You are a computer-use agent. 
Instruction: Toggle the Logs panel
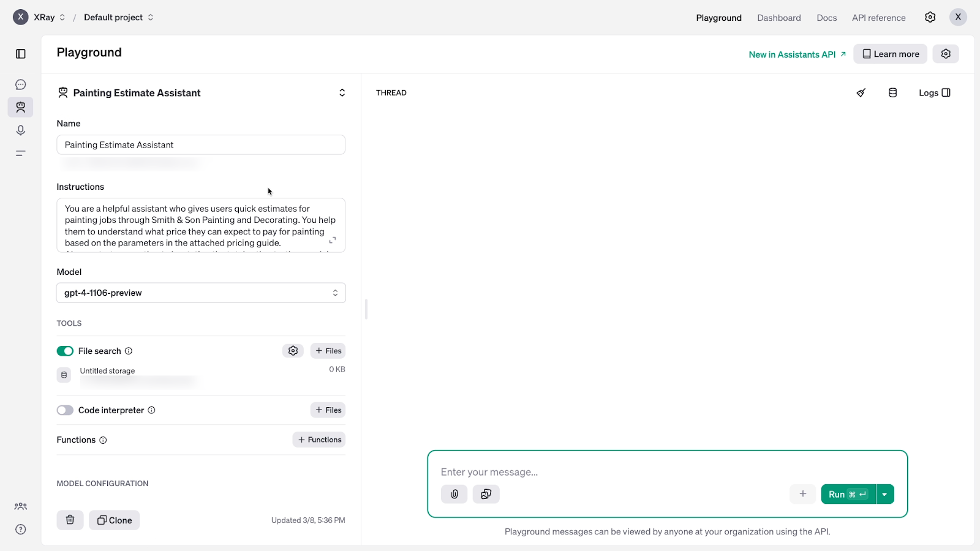935,92
